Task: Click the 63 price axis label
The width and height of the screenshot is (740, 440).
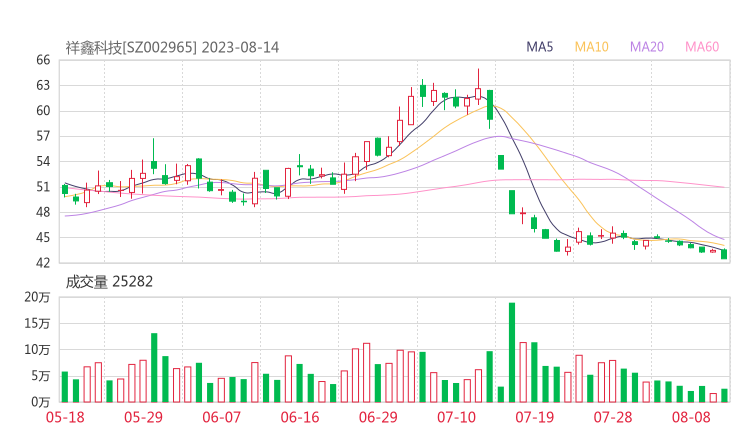Action: (43, 85)
